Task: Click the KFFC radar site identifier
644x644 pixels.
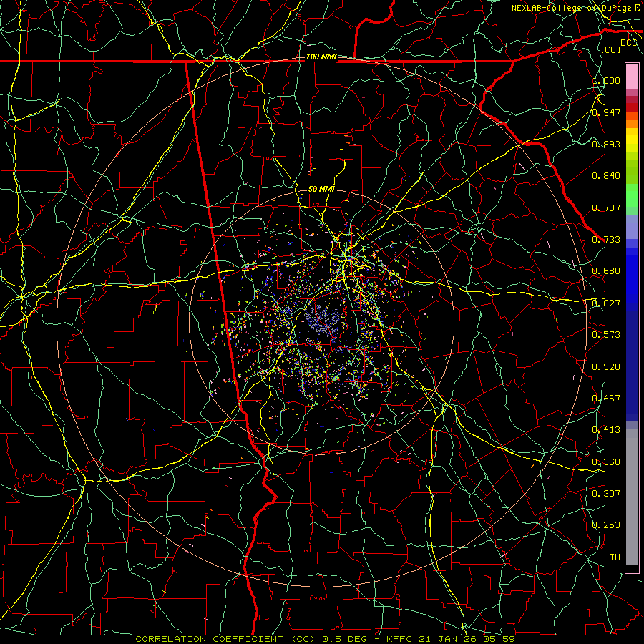Action: [399, 639]
